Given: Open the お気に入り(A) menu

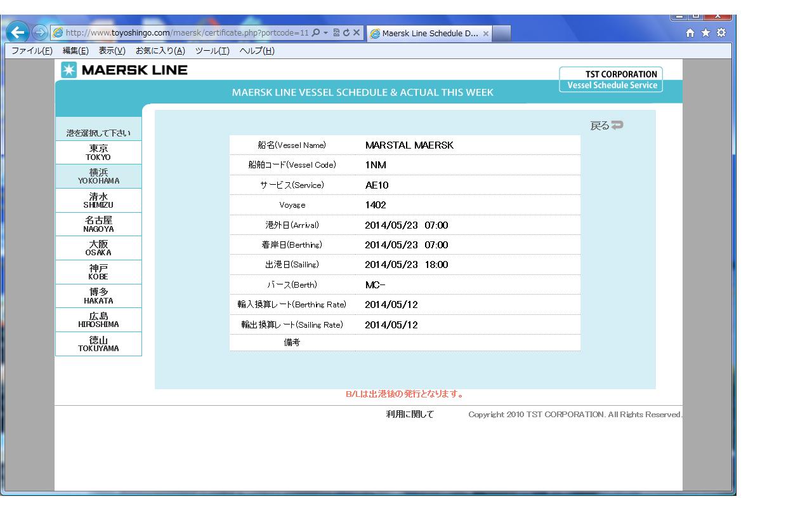Looking at the screenshot, I should click(x=160, y=51).
